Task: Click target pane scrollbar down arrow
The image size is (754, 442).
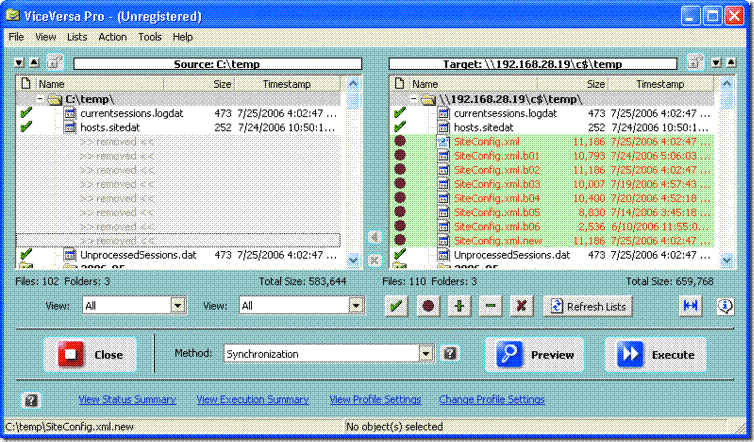Action: coord(727,260)
